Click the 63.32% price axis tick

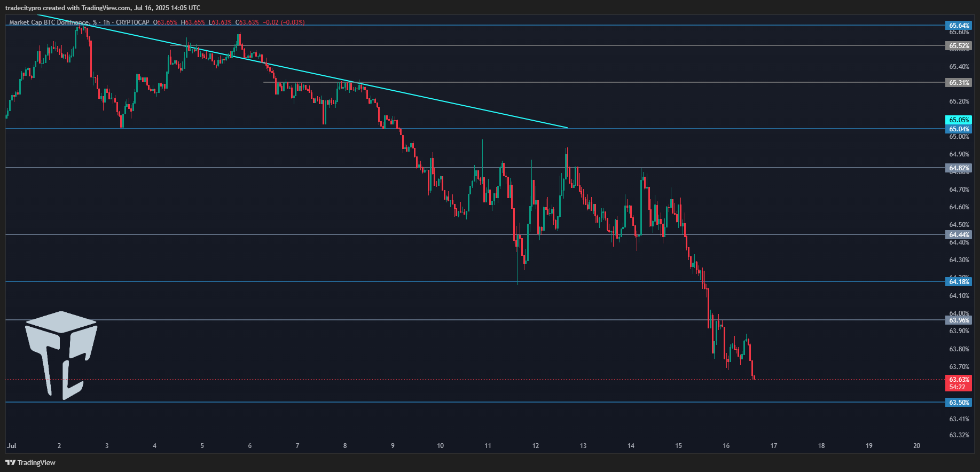(x=959, y=435)
